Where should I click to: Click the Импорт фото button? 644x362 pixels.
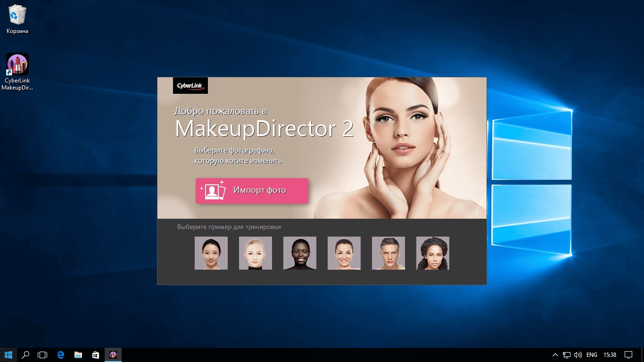pos(252,190)
